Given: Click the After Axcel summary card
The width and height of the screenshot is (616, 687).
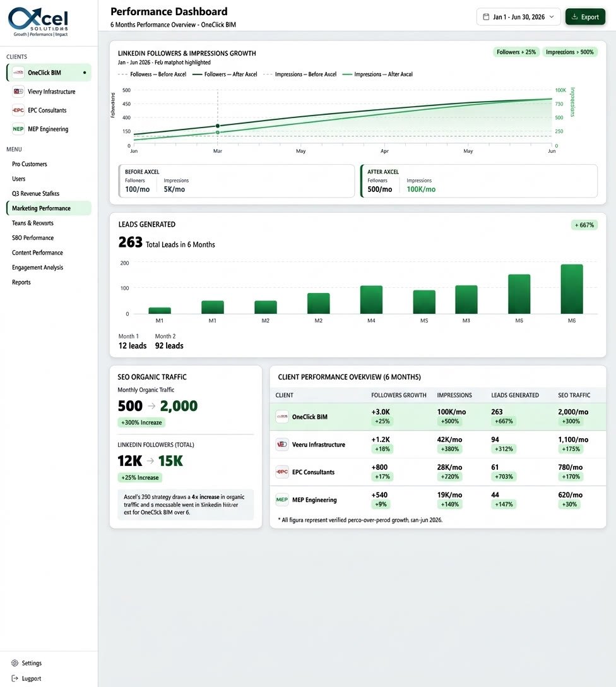Looking at the screenshot, I should (479, 181).
